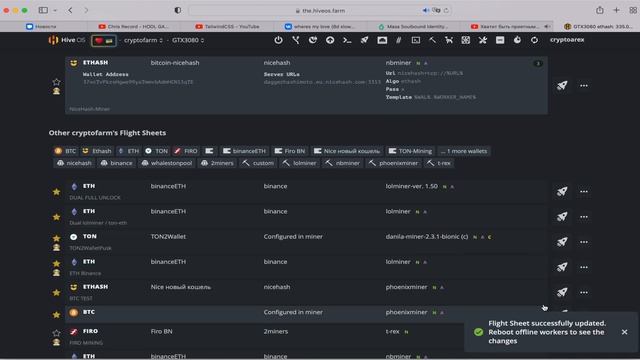Image resolution: width=640 pixels, height=360 pixels.
Task: Click the red heart flag badge near Hive OS
Action: 104,40
